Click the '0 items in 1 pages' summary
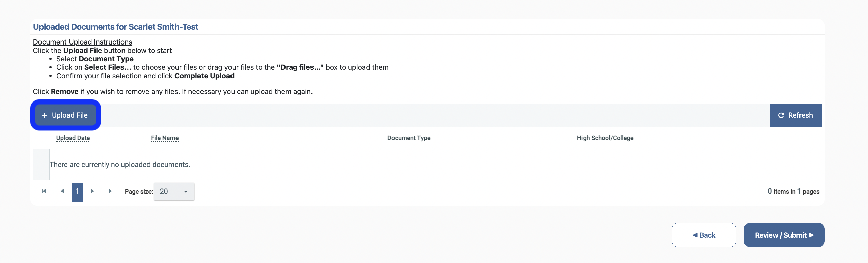Screen dimensions: 868x263 click(x=793, y=192)
